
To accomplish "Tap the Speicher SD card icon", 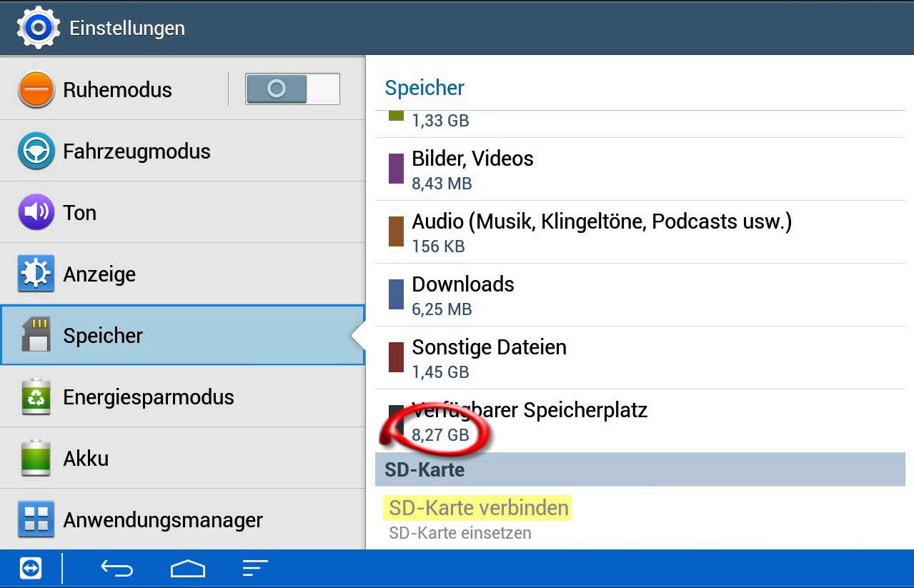I will (36, 335).
